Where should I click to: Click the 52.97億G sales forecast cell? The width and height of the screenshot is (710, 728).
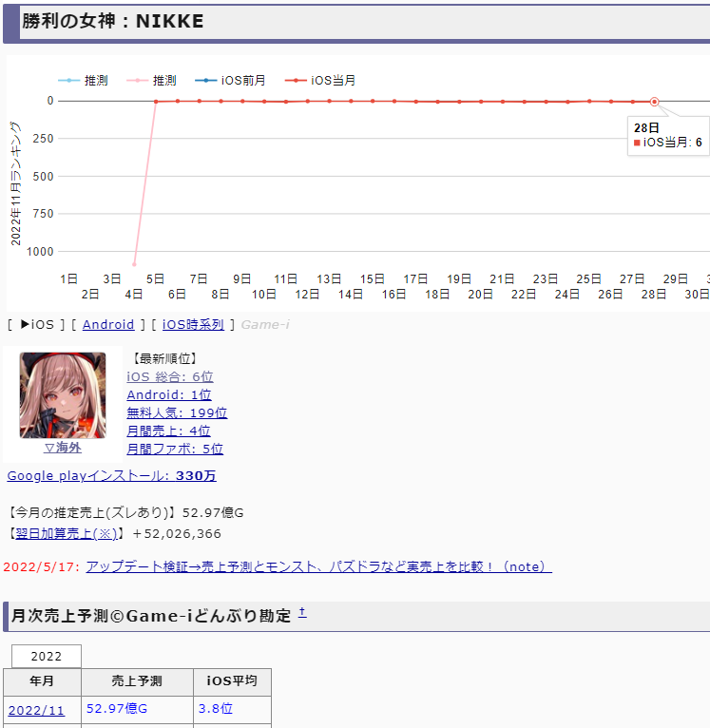pyautogui.click(x=137, y=709)
